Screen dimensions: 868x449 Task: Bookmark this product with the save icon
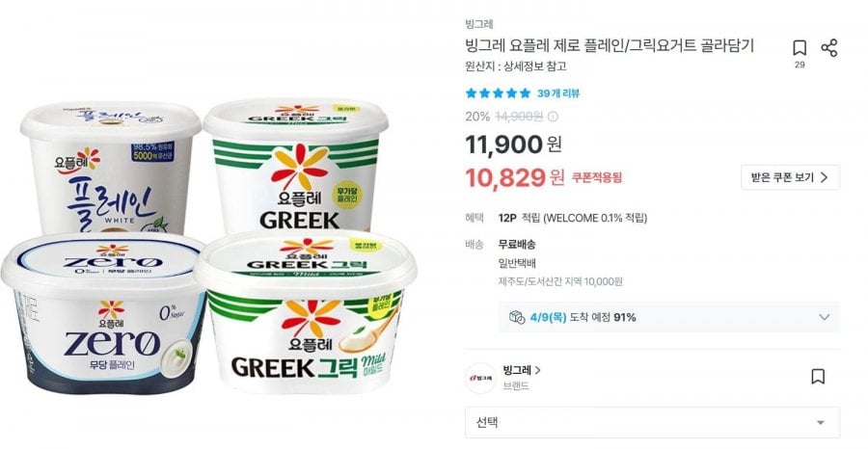(x=799, y=48)
